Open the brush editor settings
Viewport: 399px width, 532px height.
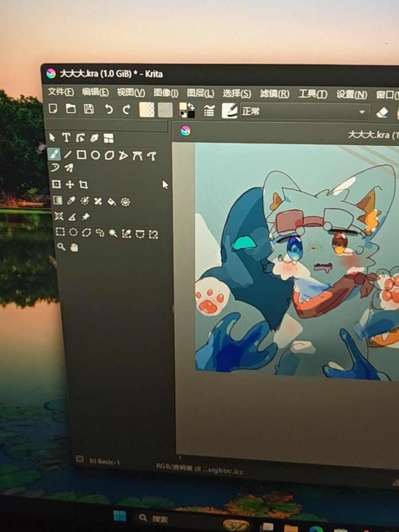click(x=209, y=111)
